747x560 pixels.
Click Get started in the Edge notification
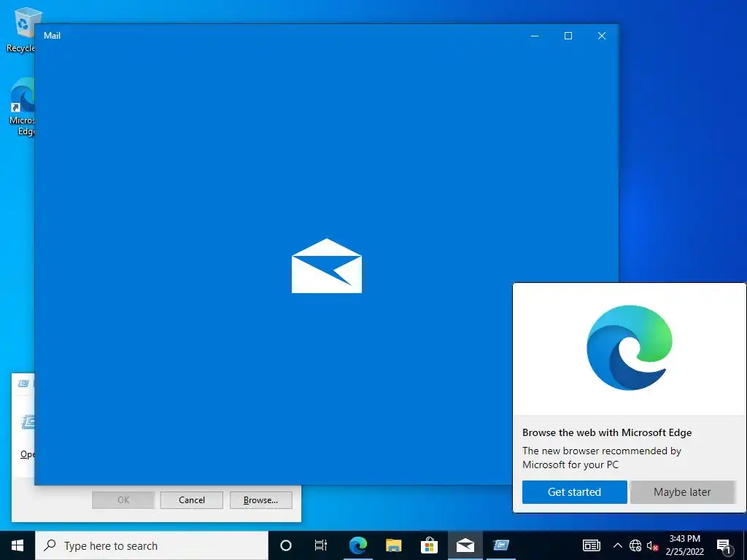tap(575, 492)
